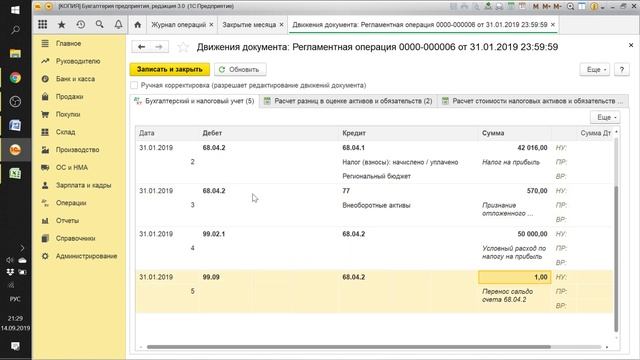Open title bar main menu dropdown arrow
640x360 pixels.
[x=49, y=6]
